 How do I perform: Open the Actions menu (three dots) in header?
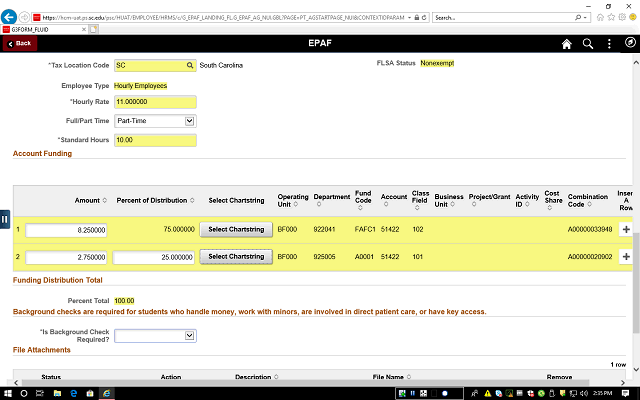click(609, 44)
